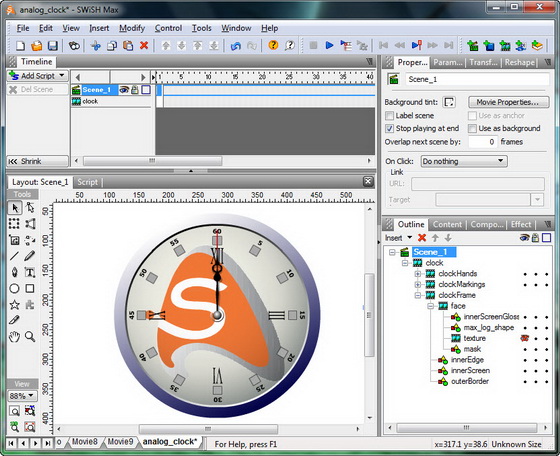560x456 pixels.
Task: Click the red X Delete toolbar icon
Action: 144,45
